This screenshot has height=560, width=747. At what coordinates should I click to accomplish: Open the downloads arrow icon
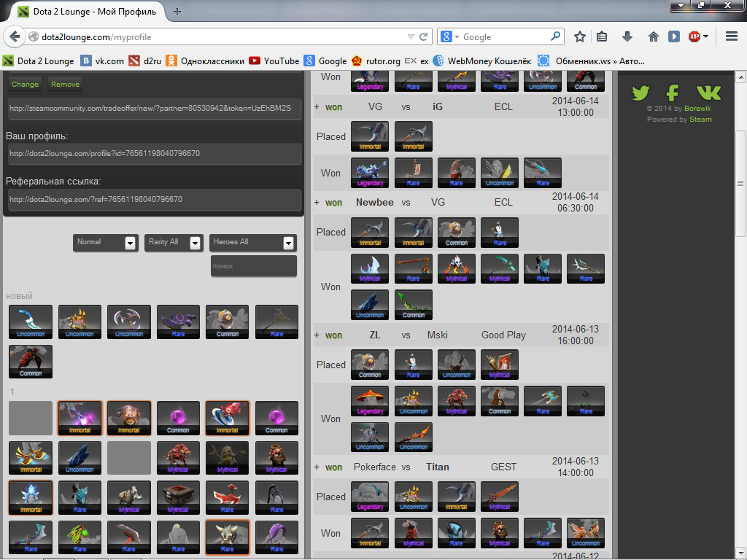pyautogui.click(x=627, y=36)
